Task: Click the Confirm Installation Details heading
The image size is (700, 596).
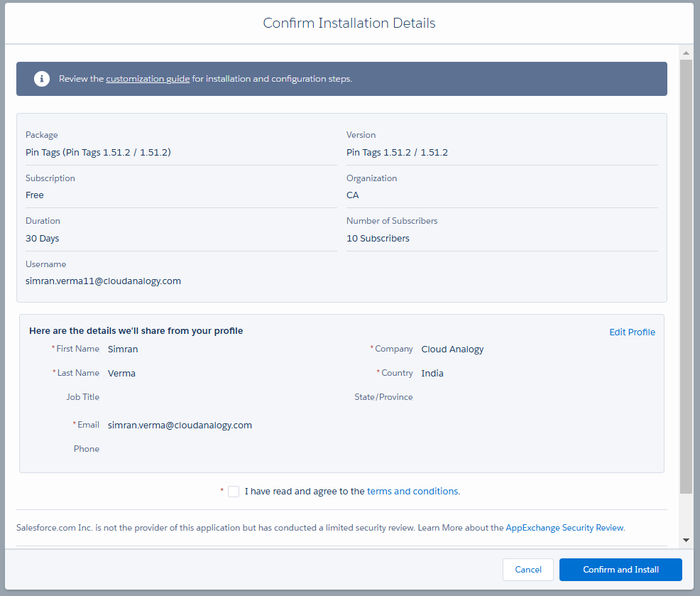Action: coord(349,23)
